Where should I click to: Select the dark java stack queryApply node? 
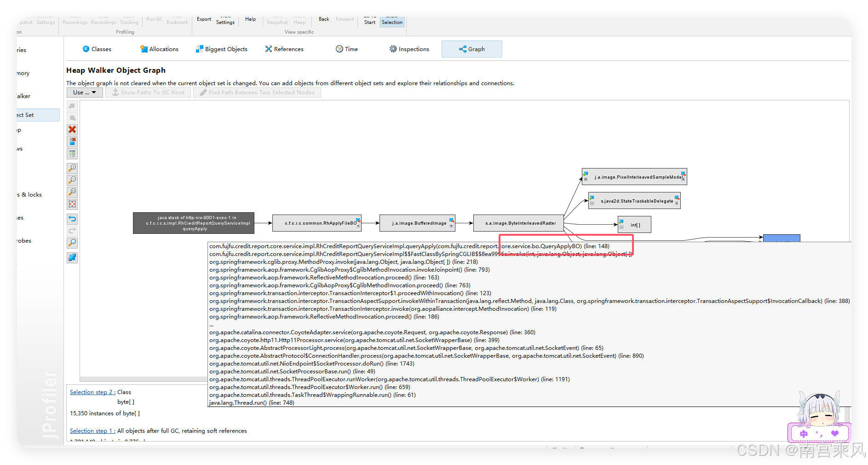[194, 223]
